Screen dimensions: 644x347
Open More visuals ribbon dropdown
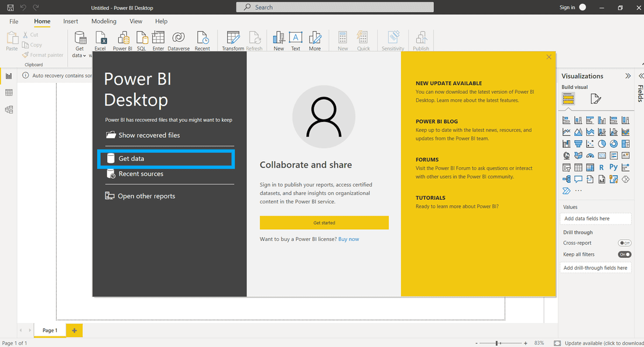click(315, 40)
